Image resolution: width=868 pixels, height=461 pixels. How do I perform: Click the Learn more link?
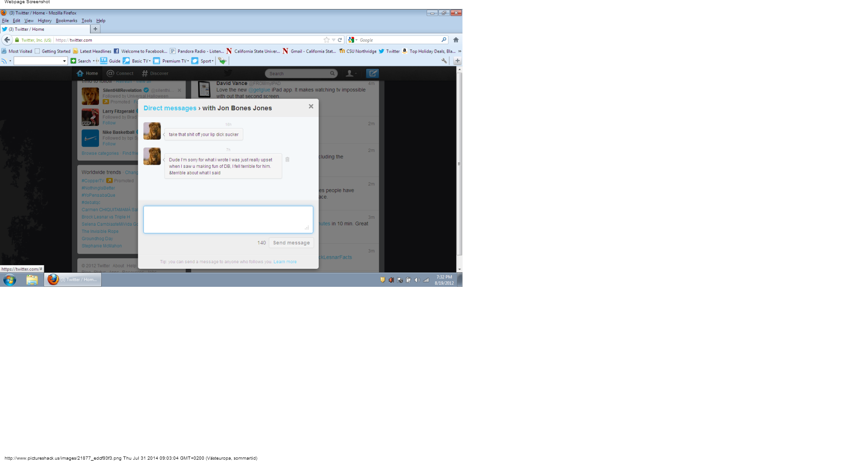285,262
